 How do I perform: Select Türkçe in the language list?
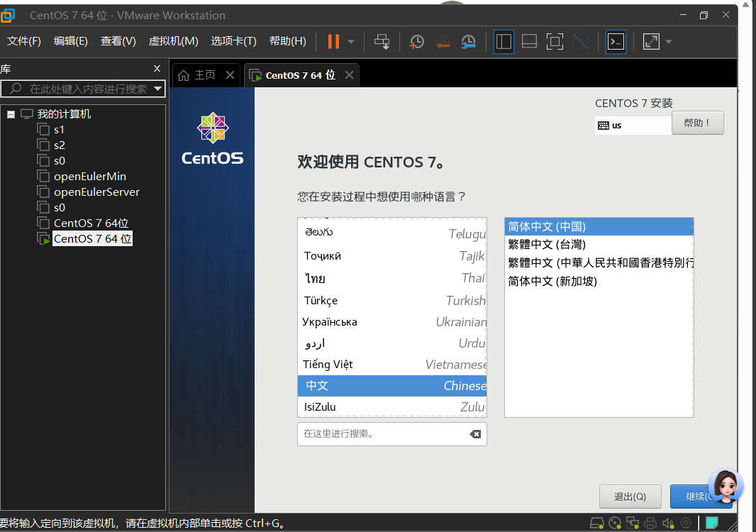coord(392,301)
